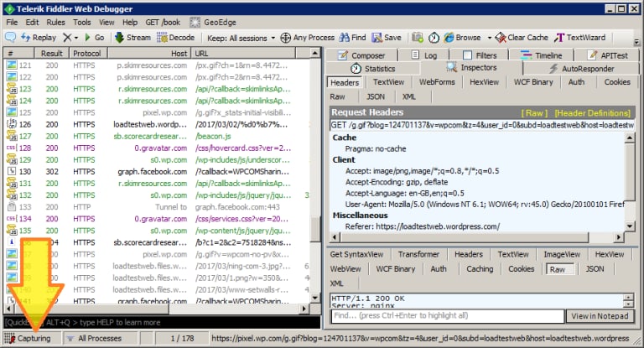This screenshot has height=348, width=644.
Task: Click the [Raw] link in Request Headers
Action: click(534, 113)
